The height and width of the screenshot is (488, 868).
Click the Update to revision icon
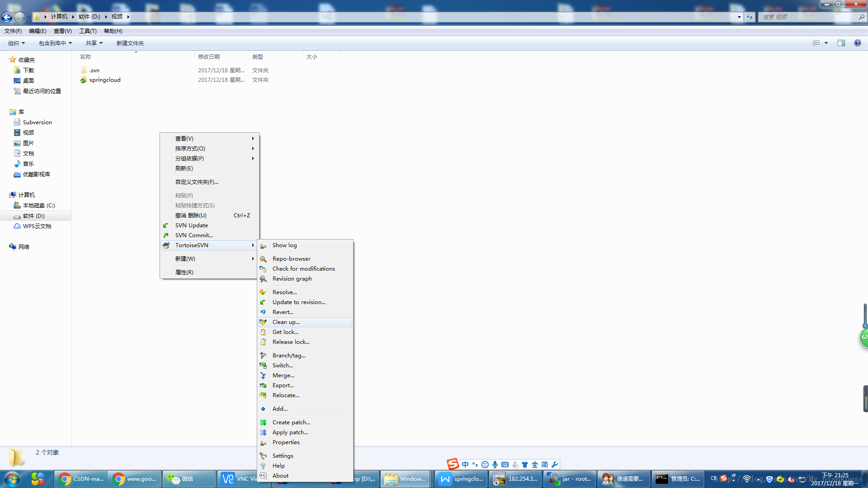coord(263,302)
